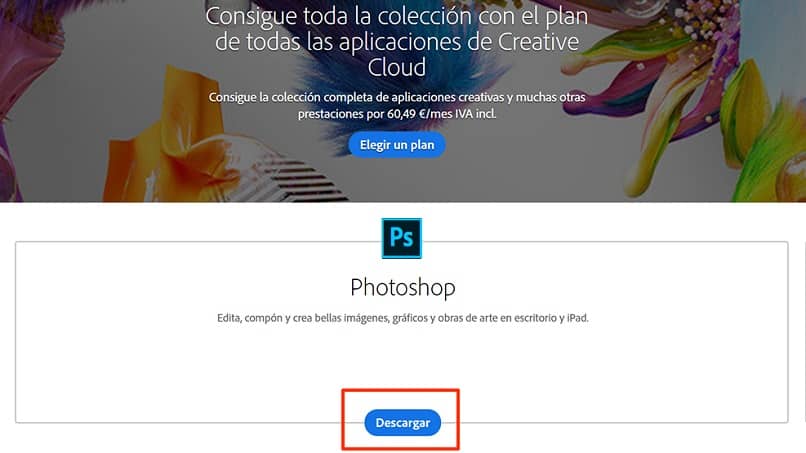This screenshot has height=453, width=806.
Task: Click the Elegir un plan button
Action: 397,145
